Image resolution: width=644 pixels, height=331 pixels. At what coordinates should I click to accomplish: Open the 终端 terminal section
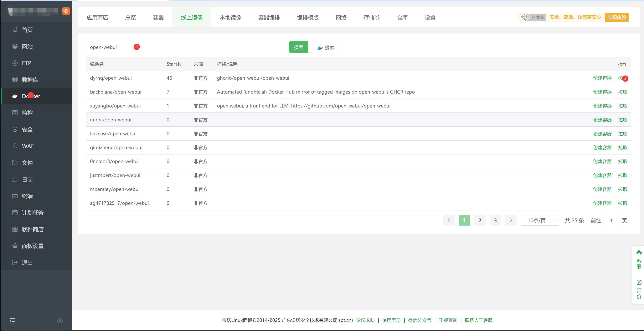click(x=27, y=196)
